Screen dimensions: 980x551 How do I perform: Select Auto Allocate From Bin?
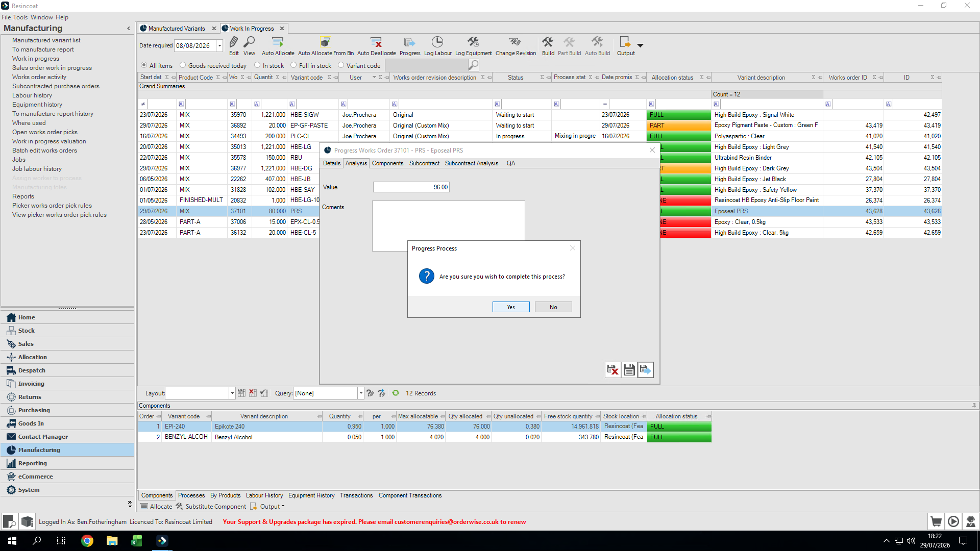click(x=326, y=45)
